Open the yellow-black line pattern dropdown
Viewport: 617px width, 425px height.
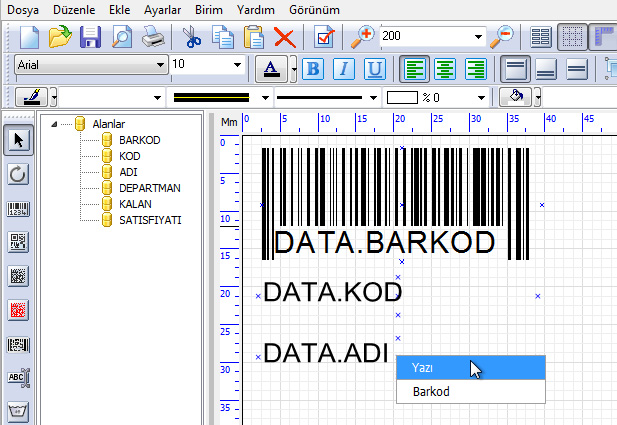pyautogui.click(x=266, y=98)
